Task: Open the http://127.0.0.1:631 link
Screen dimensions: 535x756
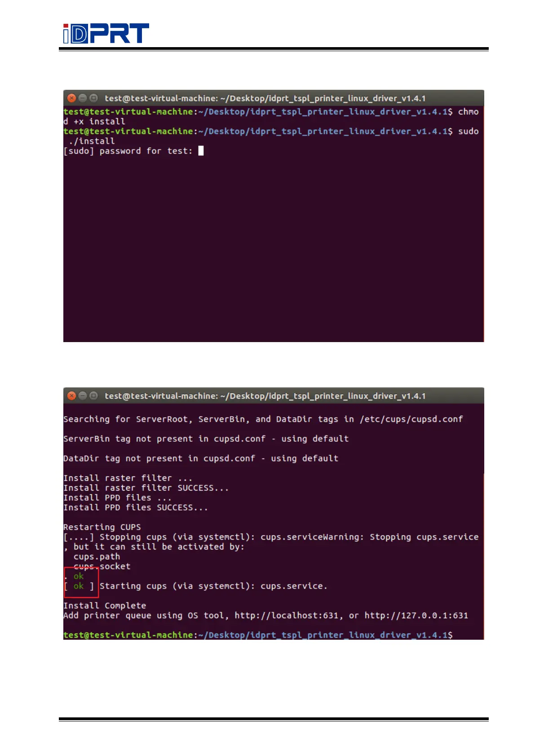Action: [416, 615]
